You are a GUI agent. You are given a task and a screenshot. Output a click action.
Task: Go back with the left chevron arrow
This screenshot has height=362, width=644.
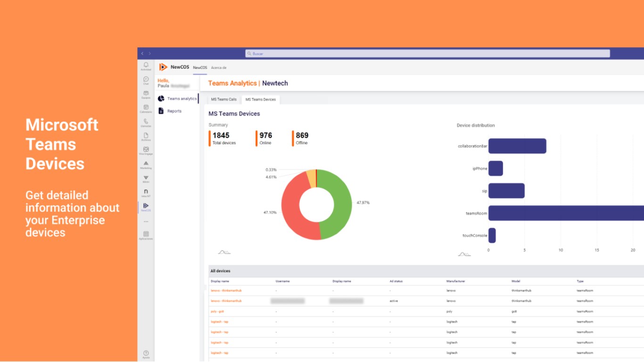click(x=142, y=54)
